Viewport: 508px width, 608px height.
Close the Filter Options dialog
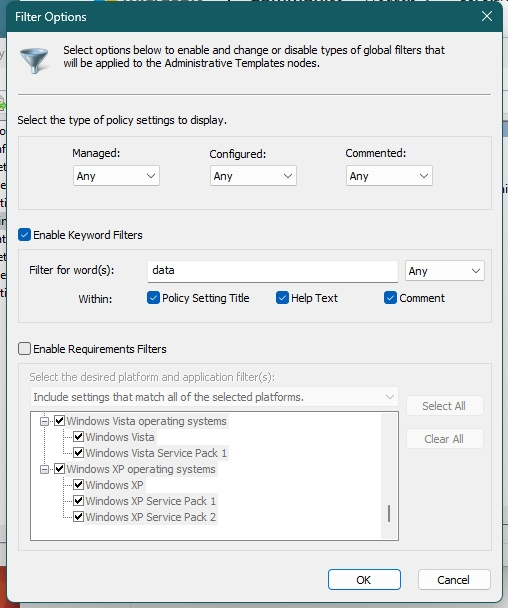pos(487,16)
